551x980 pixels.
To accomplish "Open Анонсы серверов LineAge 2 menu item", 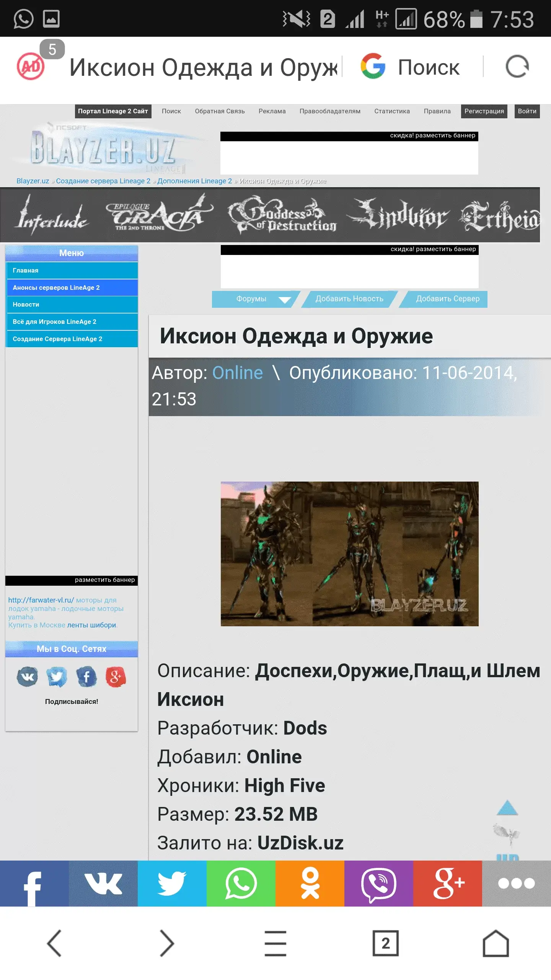I will tap(72, 287).
